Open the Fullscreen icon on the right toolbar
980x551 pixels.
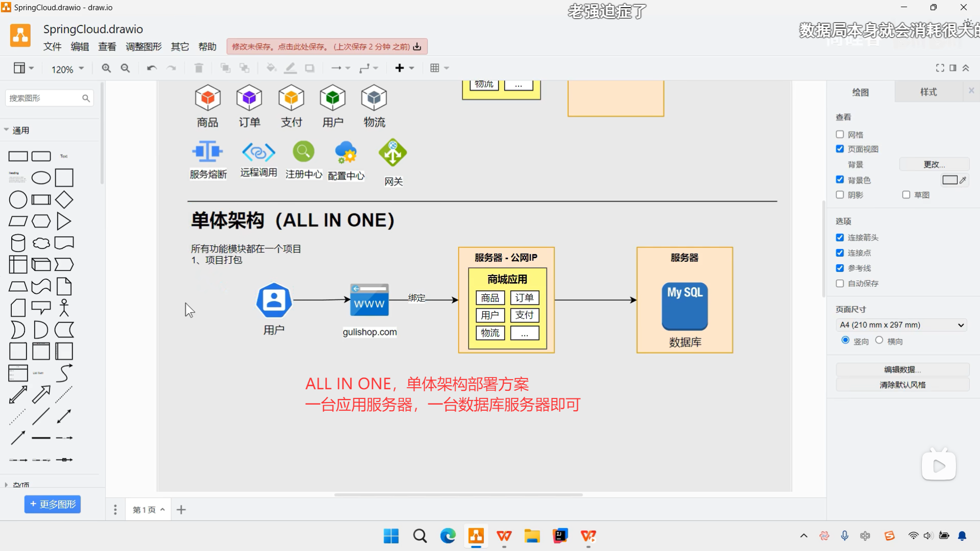[941, 67]
